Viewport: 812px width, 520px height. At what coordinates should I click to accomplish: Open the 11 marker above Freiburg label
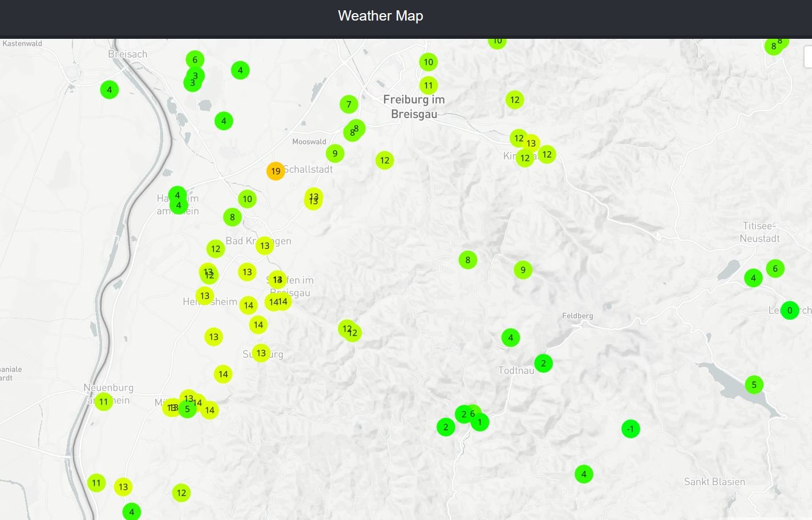(x=429, y=86)
